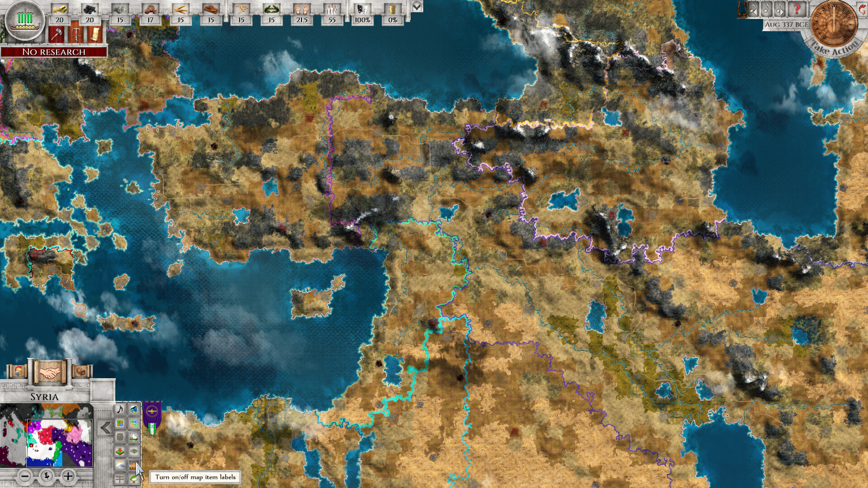
Task: Click the scales of justice icon
Action: tap(76, 35)
